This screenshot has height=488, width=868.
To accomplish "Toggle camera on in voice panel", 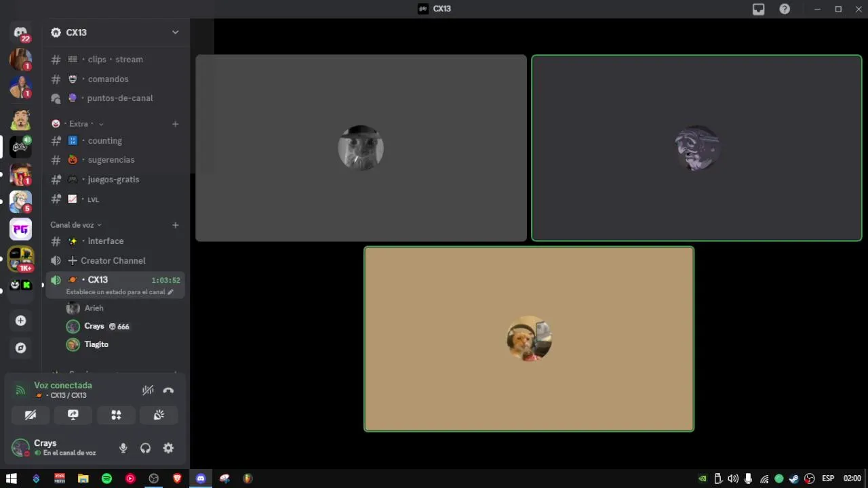I will (x=31, y=415).
